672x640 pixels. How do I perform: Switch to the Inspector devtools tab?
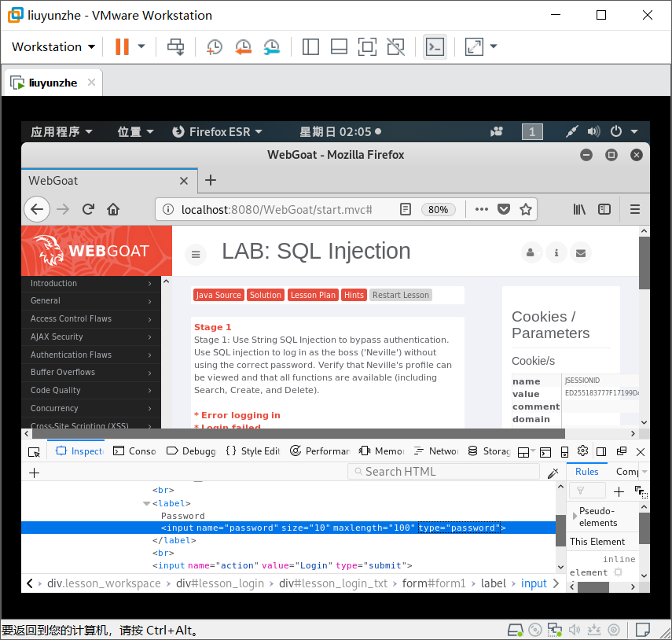[79, 451]
